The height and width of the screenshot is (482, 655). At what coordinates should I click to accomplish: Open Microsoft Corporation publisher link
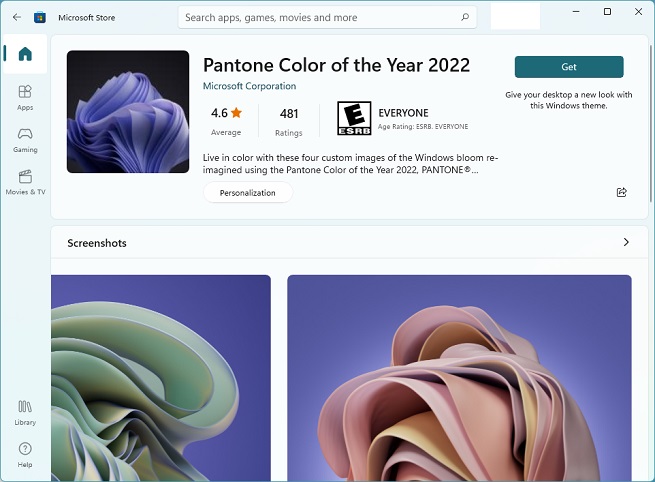coord(249,86)
